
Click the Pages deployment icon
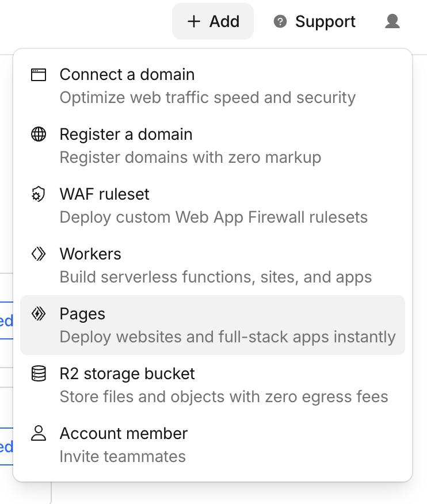[x=38, y=314]
